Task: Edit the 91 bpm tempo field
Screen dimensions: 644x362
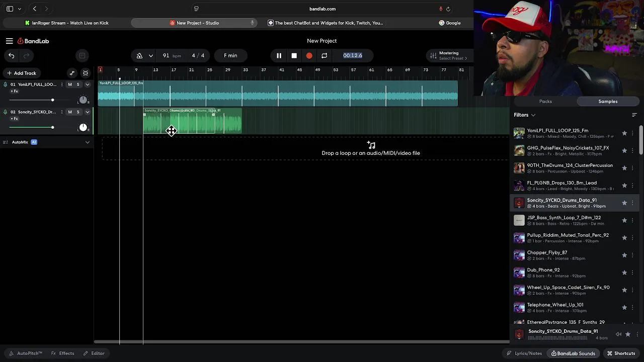Action: pyautogui.click(x=171, y=56)
